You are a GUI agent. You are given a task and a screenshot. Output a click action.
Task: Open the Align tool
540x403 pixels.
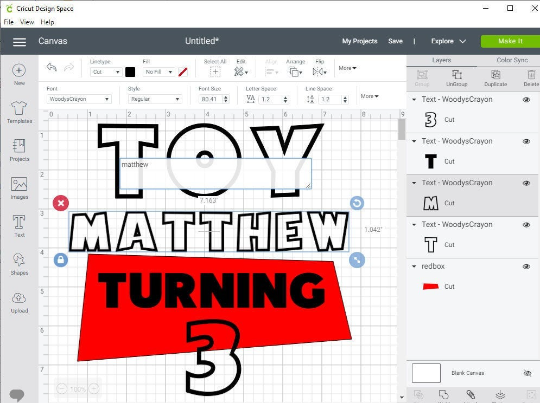tap(271, 72)
